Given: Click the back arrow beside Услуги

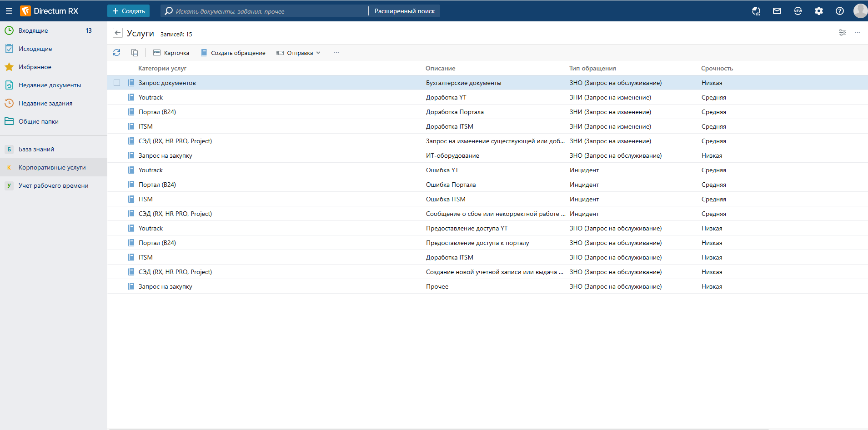Looking at the screenshot, I should 118,33.
